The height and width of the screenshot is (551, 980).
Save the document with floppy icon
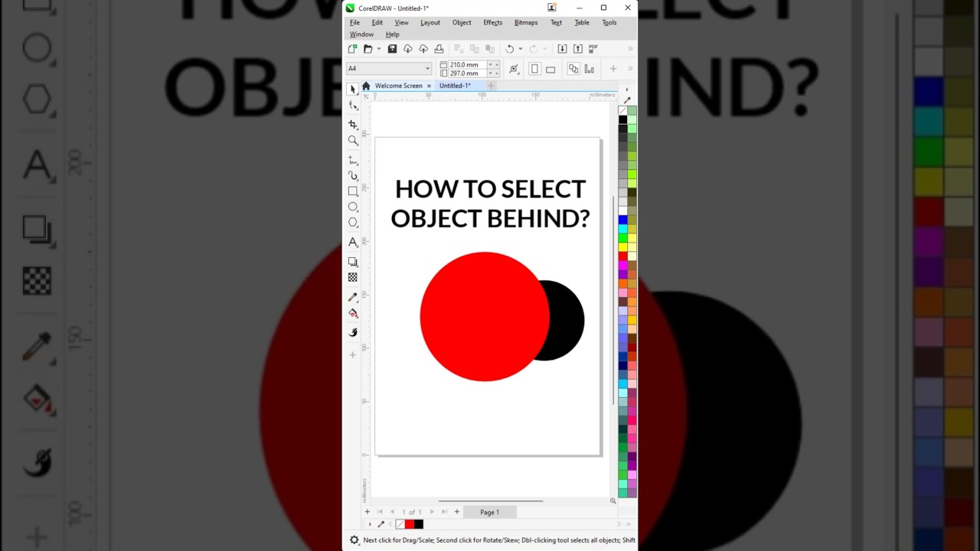[392, 49]
